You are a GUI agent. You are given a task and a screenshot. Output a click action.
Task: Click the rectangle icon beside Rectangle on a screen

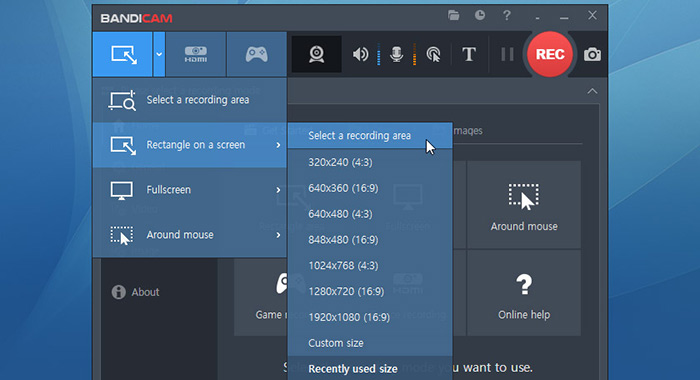pos(123,146)
